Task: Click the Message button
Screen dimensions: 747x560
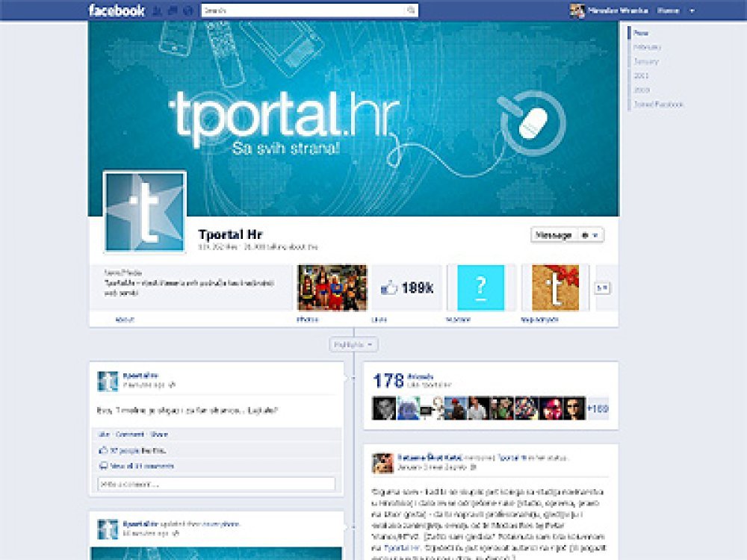Action: click(554, 235)
